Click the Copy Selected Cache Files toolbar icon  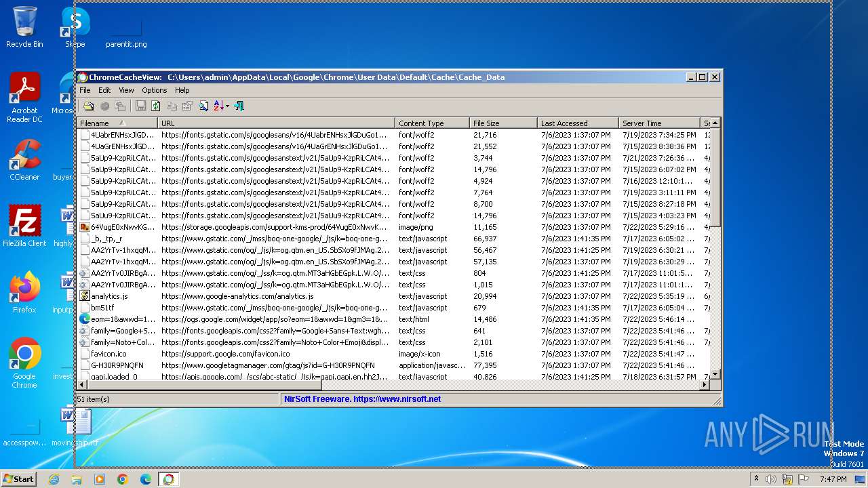(120, 106)
